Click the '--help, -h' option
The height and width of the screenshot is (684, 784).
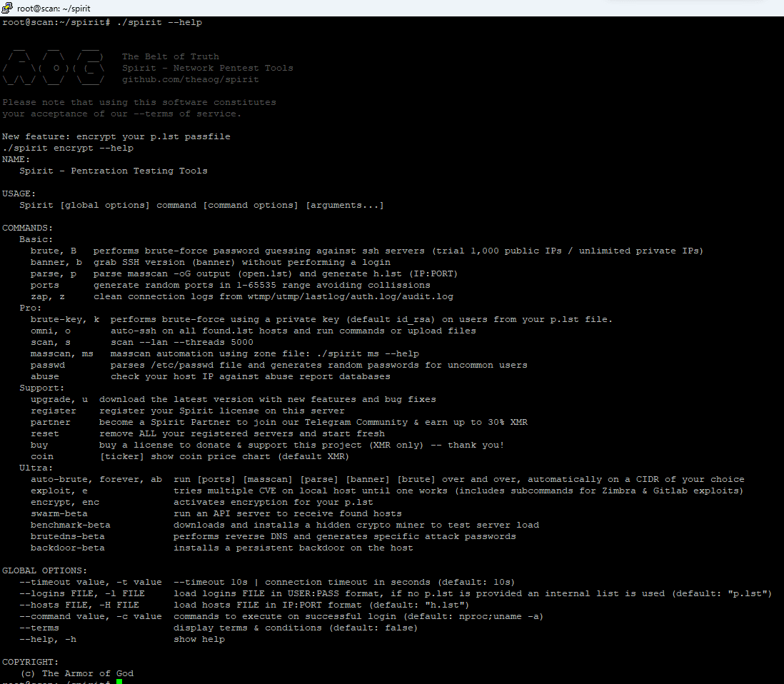coord(48,640)
